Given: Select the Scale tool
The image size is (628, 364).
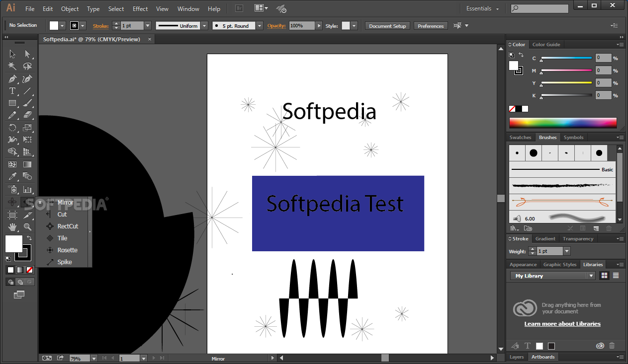Looking at the screenshot, I should (27, 128).
